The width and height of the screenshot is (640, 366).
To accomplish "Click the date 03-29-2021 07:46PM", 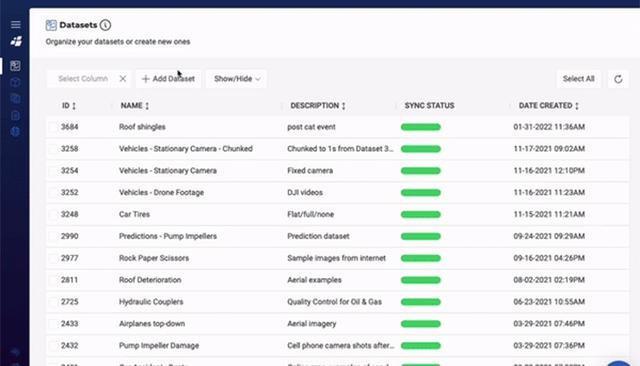I will click(x=549, y=324).
